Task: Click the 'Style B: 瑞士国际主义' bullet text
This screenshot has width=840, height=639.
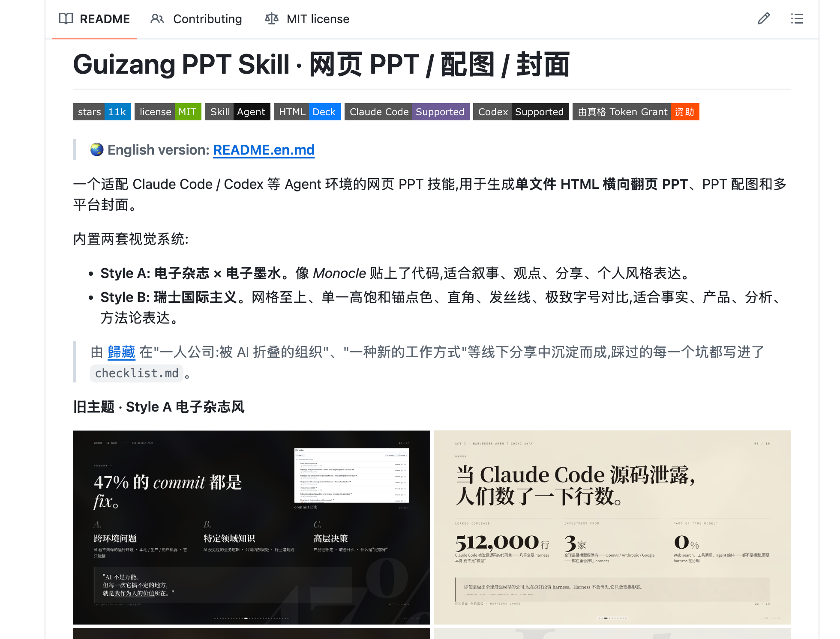Action: click(168, 297)
